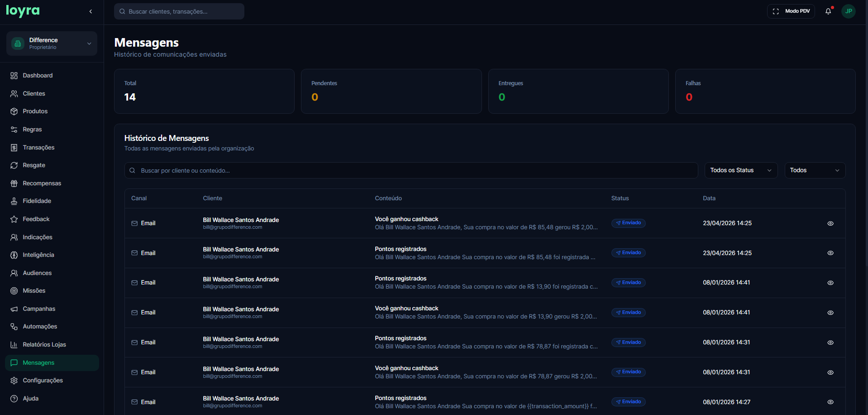Click the loyra logo
Image resolution: width=868 pixels, height=415 pixels.
(23, 11)
